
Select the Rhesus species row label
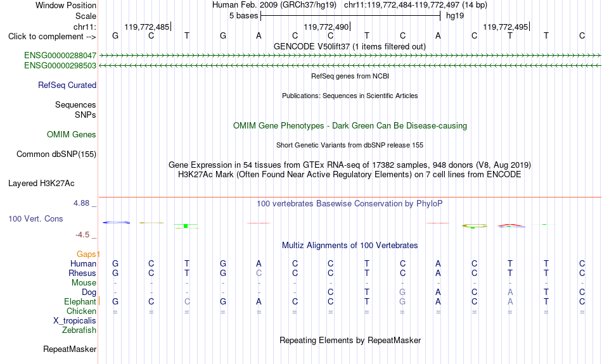pos(82,273)
